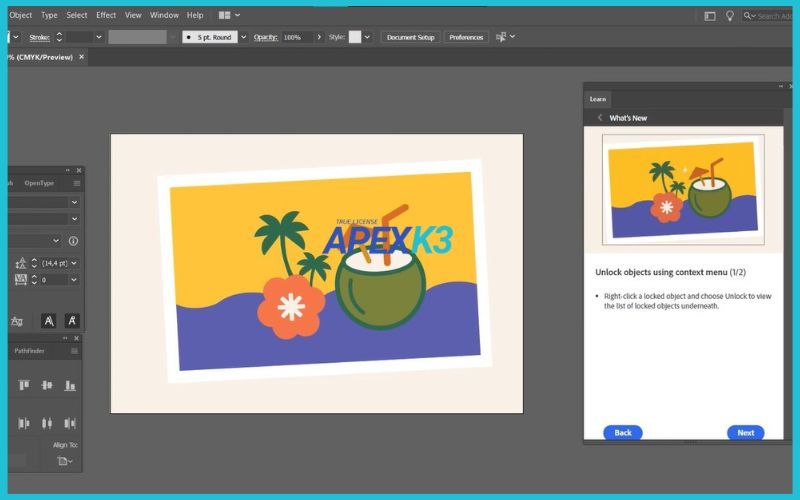Toggle the All Caps text style button
The width and height of the screenshot is (800, 500).
point(47,321)
